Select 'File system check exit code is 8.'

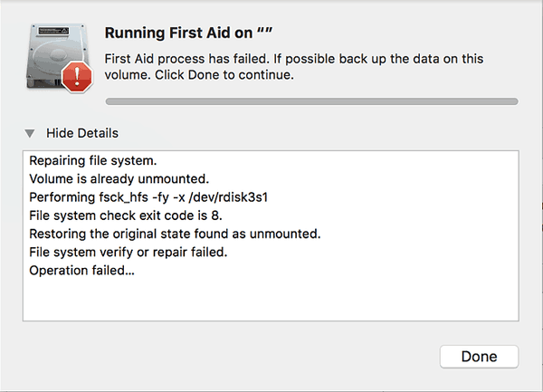(x=126, y=215)
